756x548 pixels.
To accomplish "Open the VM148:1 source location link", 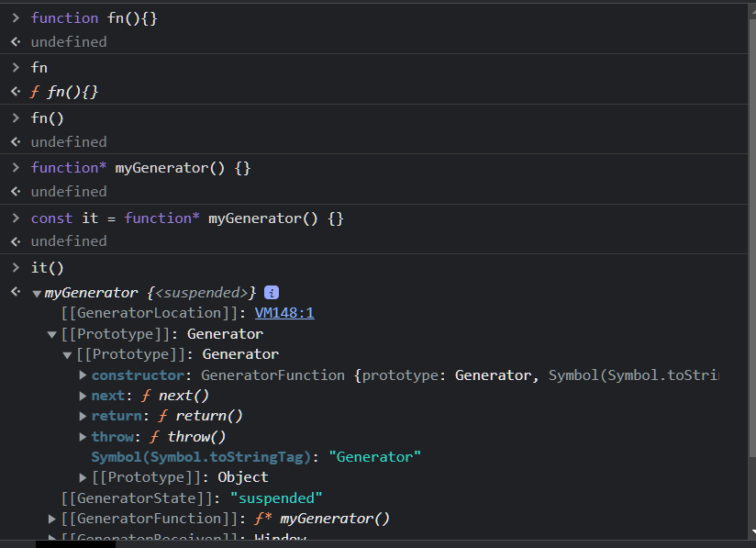I will click(x=284, y=313).
